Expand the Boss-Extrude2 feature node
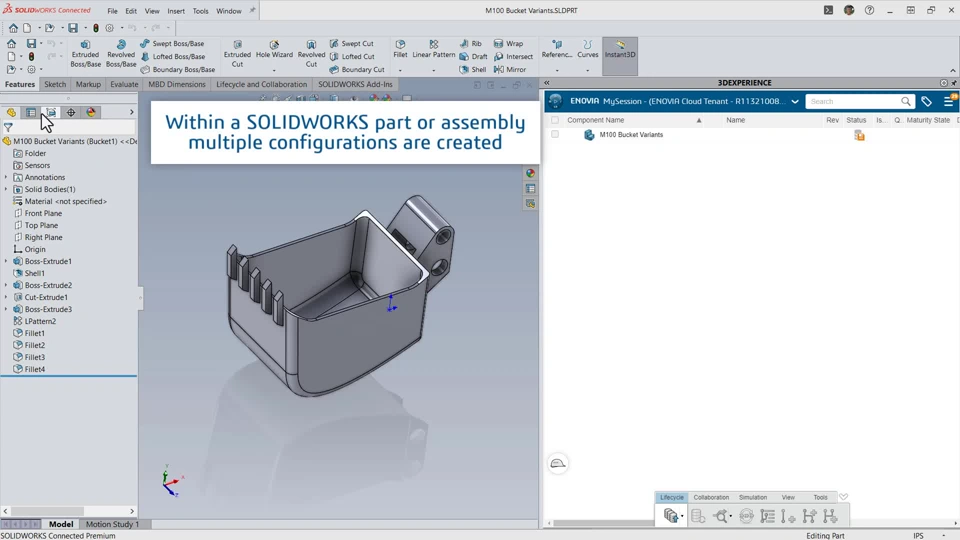This screenshot has width=960, height=540. click(6, 285)
